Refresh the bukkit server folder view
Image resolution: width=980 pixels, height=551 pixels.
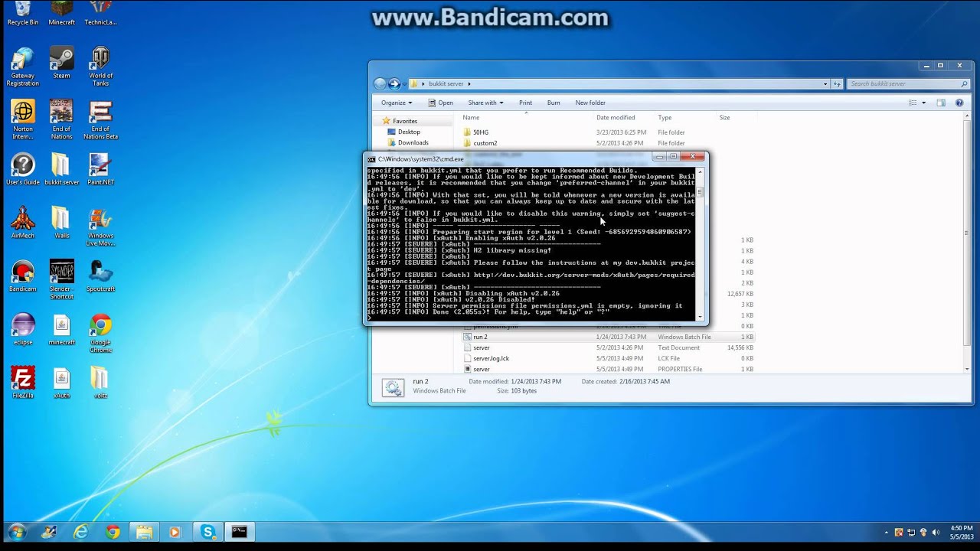(x=837, y=84)
